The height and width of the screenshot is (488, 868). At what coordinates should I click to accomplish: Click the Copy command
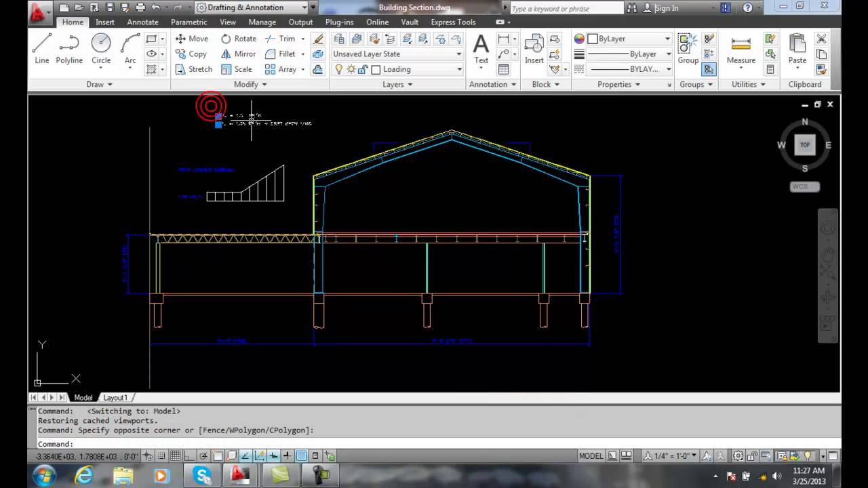191,54
